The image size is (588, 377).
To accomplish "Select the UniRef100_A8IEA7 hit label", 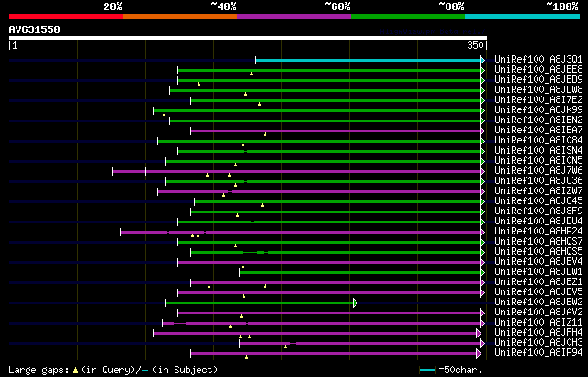I will pyautogui.click(x=538, y=131).
